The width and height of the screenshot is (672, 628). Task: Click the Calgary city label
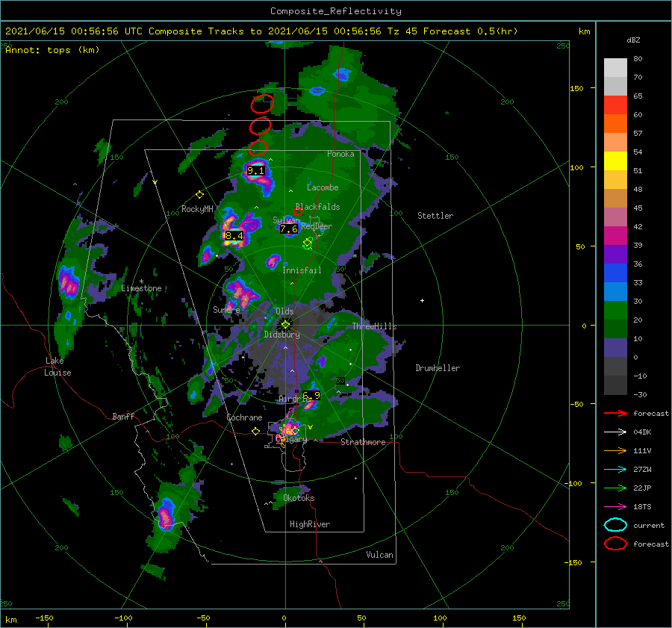click(291, 439)
